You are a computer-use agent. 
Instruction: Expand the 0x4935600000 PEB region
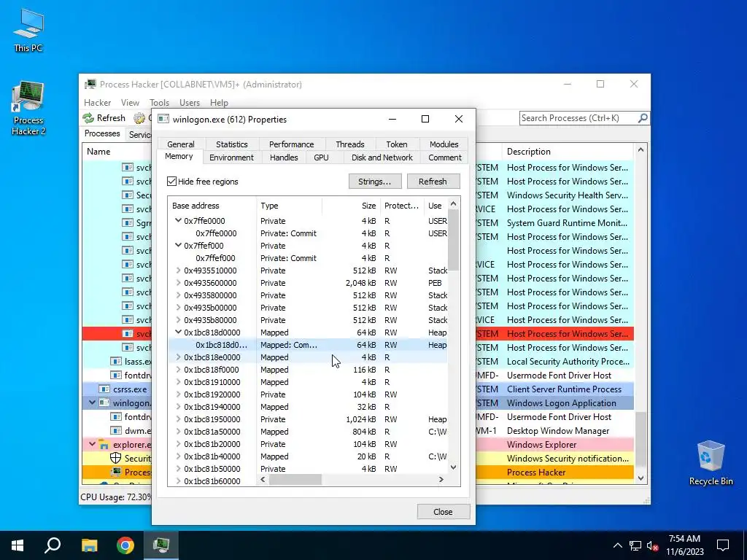tap(178, 282)
